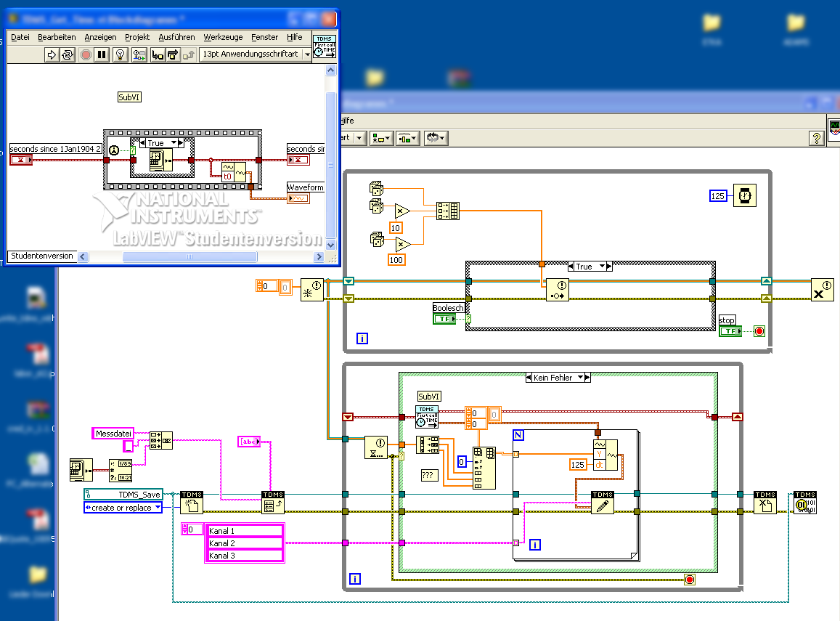Select the Format Date/Time String node
Viewport: 840px width, 621px height.
121,471
